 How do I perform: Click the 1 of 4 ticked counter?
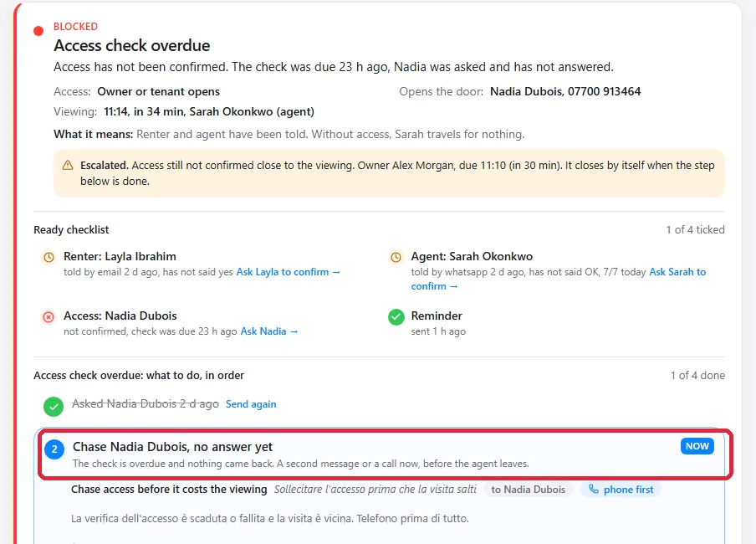coord(695,230)
